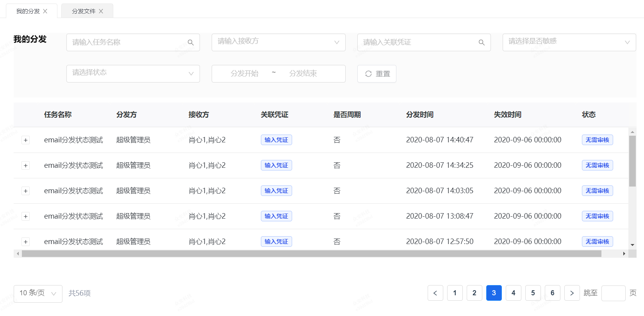
Task: Click 无需审核 status in 14:40:47 row
Action: tap(598, 140)
